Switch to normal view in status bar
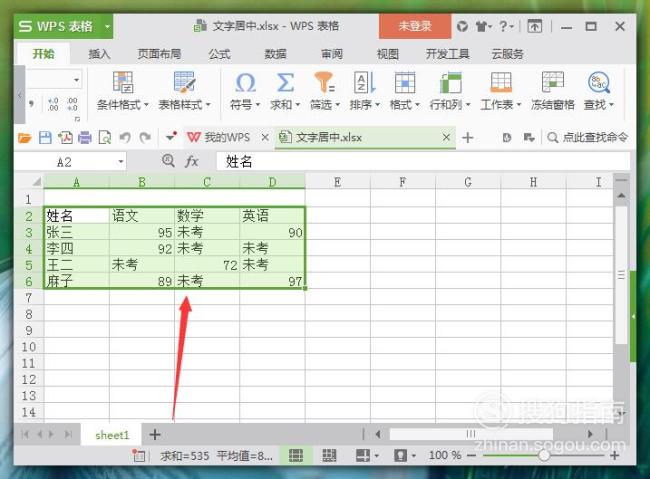The height and width of the screenshot is (479, 650). pyautogui.click(x=296, y=455)
